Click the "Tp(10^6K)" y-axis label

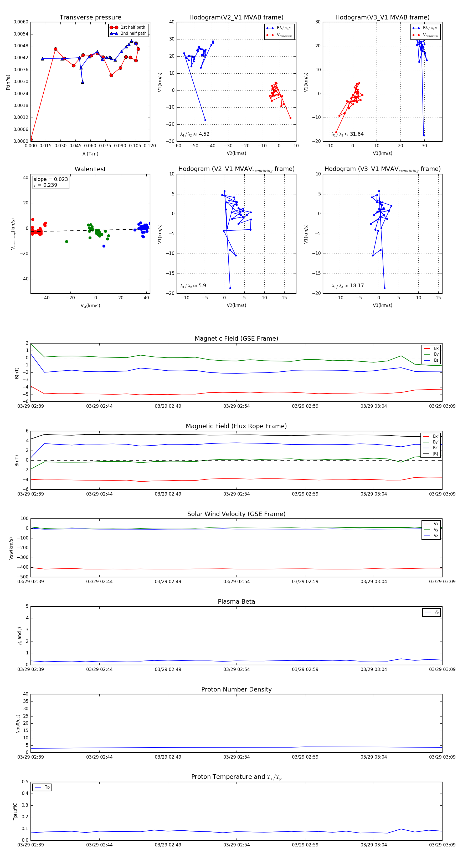[15, 811]
